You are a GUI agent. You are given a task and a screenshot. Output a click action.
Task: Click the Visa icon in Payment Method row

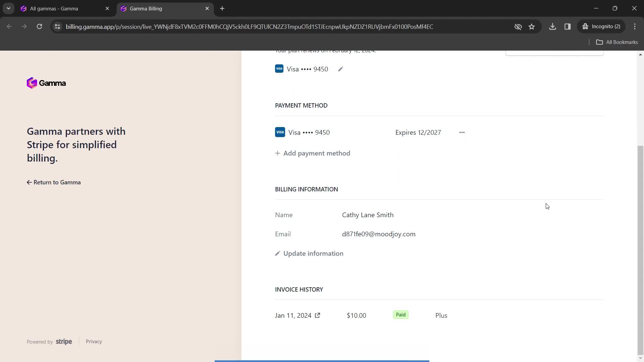point(280,132)
